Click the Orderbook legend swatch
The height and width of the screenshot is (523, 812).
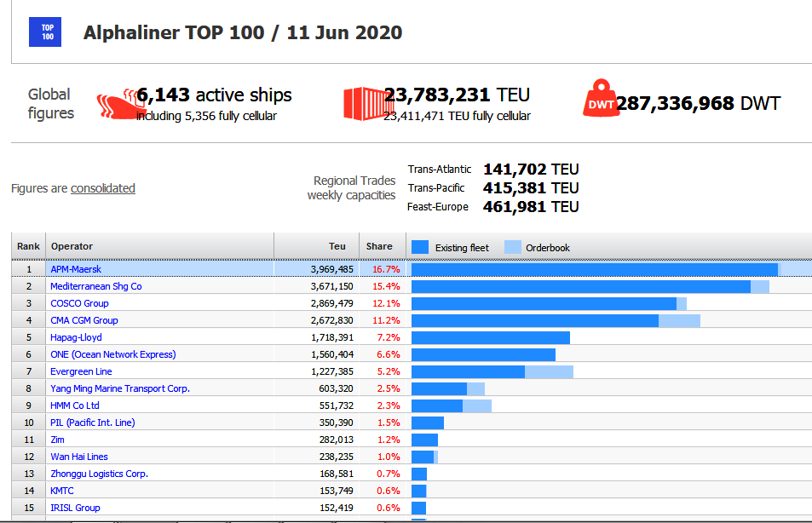point(512,247)
